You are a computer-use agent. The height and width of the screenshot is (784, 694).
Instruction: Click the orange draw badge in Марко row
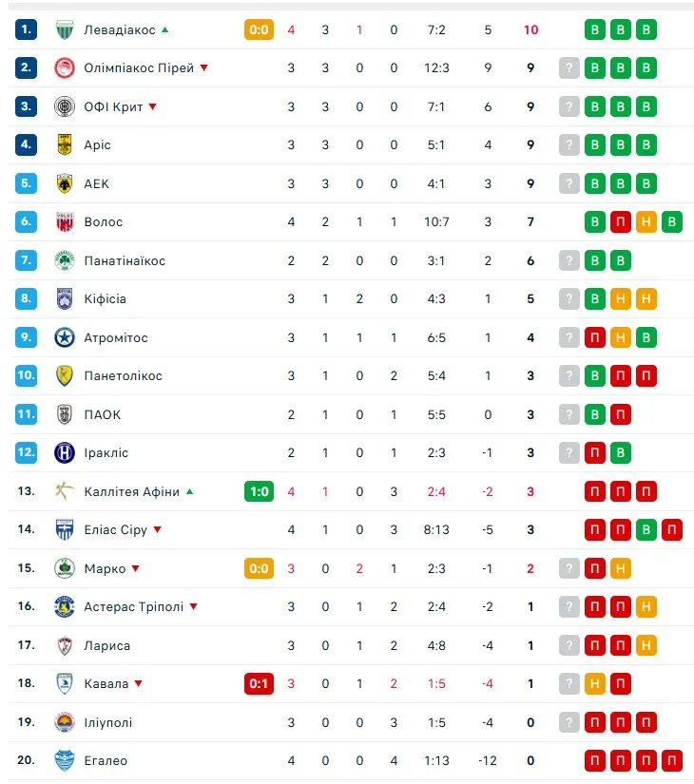(x=621, y=568)
